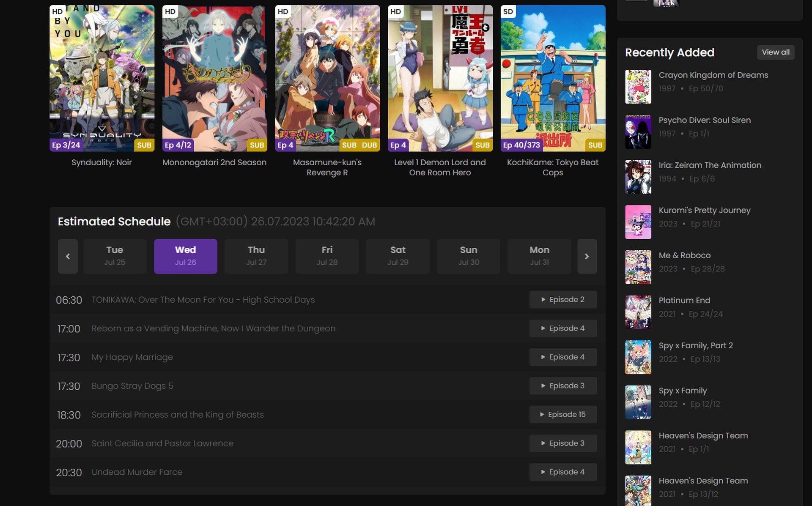Open Heaven's Design Team Ep 1/1 entry
Image resolution: width=812 pixels, height=506 pixels.
[x=703, y=435]
